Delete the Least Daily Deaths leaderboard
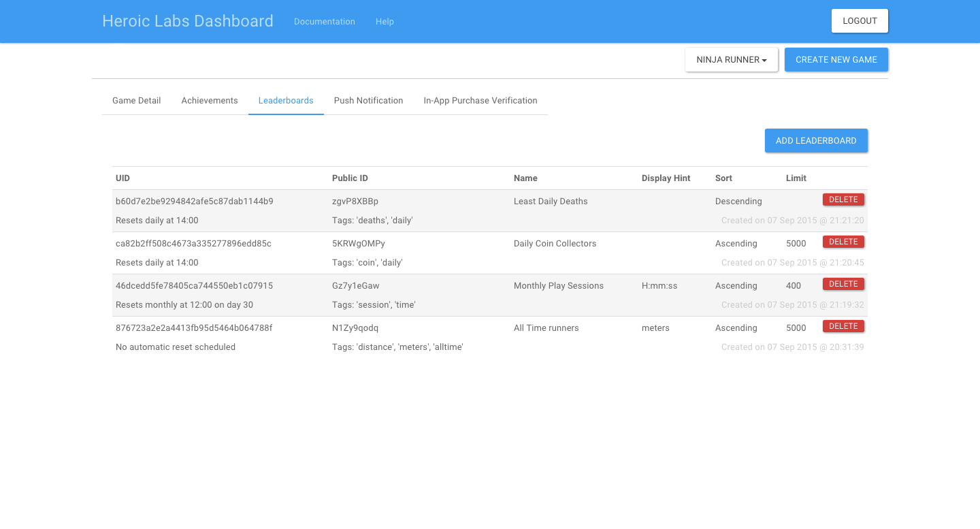Screen dimensions: 980x529 pyautogui.click(x=843, y=199)
